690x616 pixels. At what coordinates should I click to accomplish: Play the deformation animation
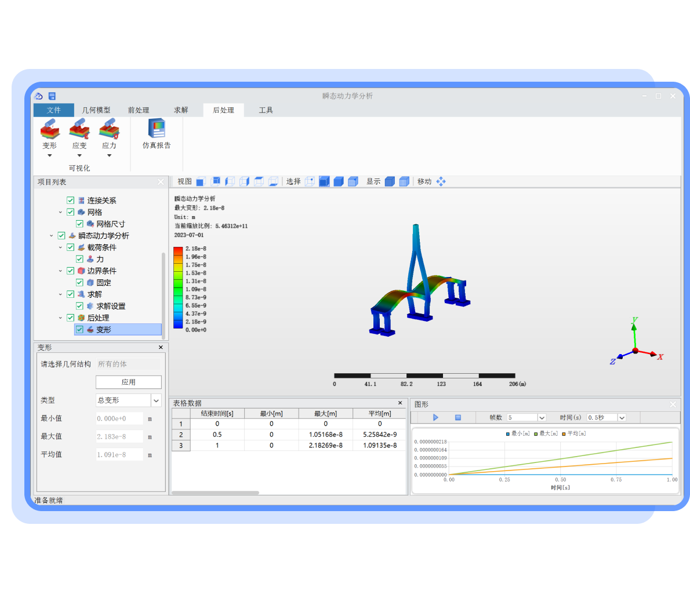(435, 417)
